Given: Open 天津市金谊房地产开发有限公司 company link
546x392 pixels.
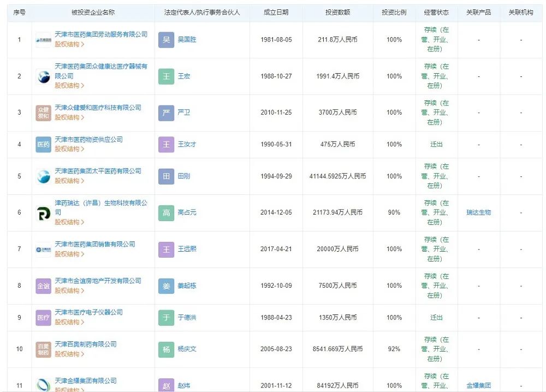Looking at the screenshot, I should [98, 281].
